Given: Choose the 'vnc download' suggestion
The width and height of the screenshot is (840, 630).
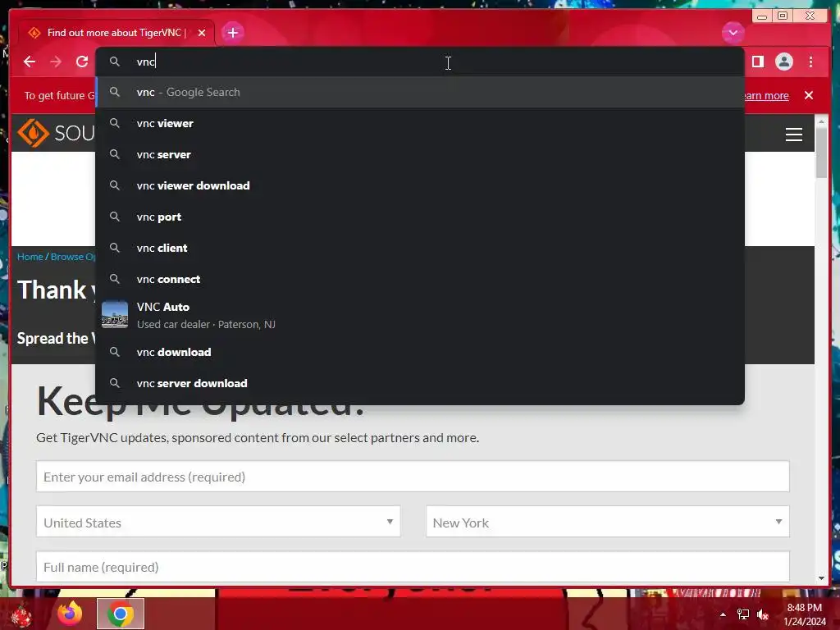Looking at the screenshot, I should [420, 352].
